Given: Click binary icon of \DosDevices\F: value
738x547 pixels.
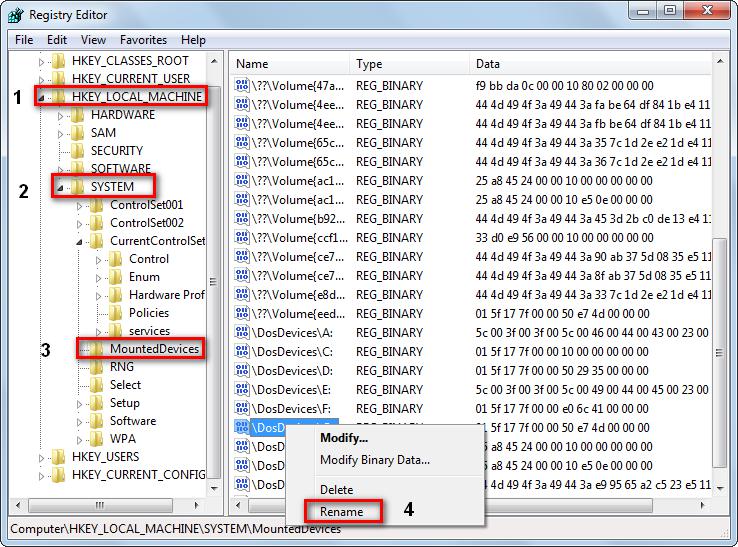Looking at the screenshot, I should tap(241, 408).
